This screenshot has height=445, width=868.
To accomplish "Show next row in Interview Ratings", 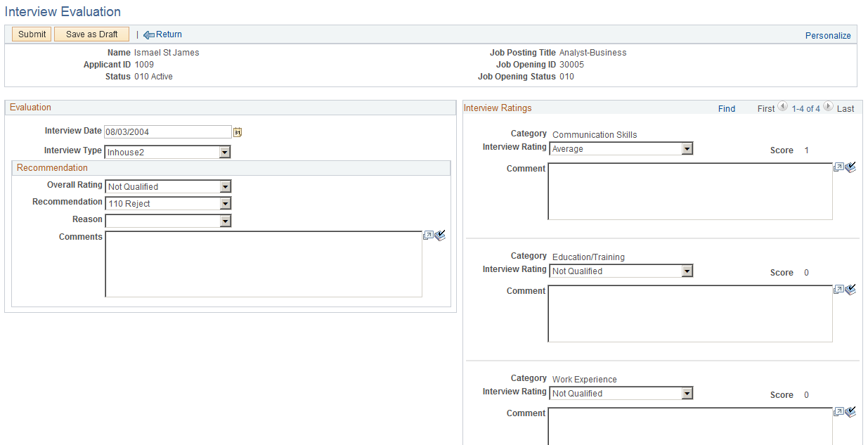I will (828, 108).
